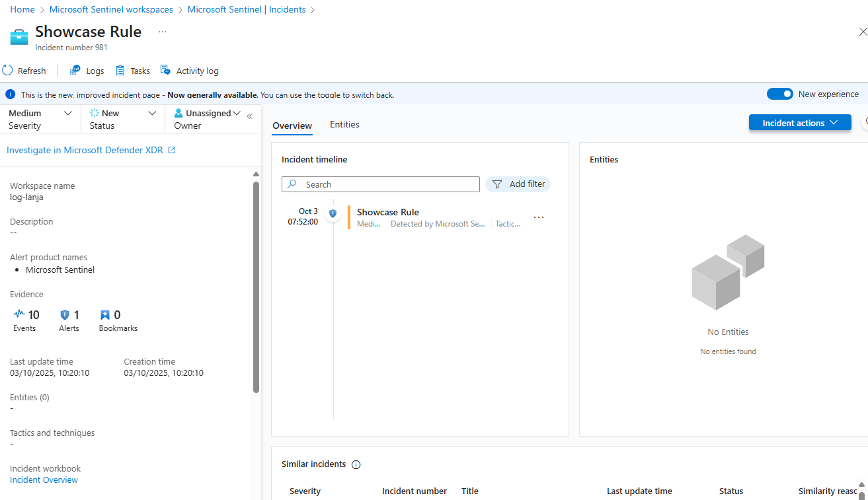Screen dimensions: 868x500
Task: Click the incident timeline Search field
Action: [381, 184]
